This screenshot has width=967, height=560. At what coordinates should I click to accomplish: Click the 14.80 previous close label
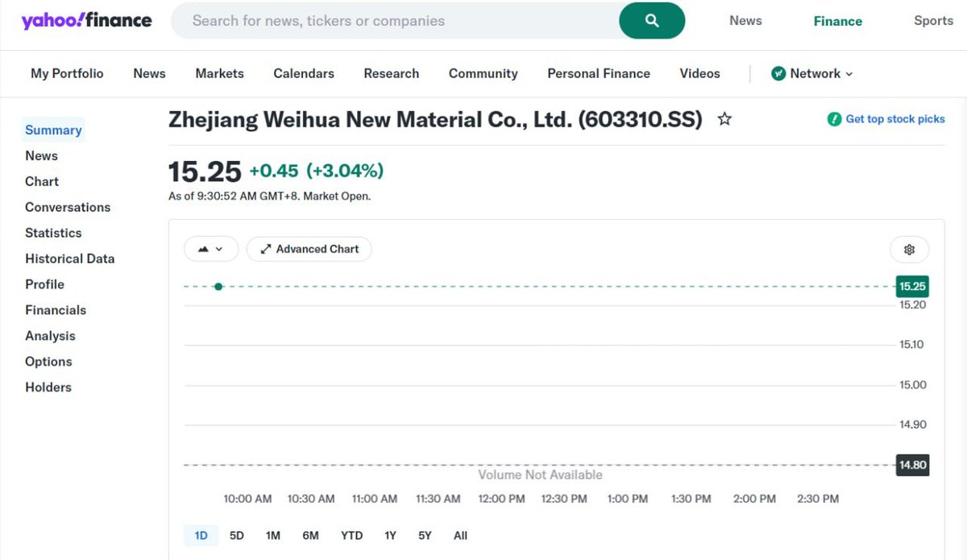912,465
